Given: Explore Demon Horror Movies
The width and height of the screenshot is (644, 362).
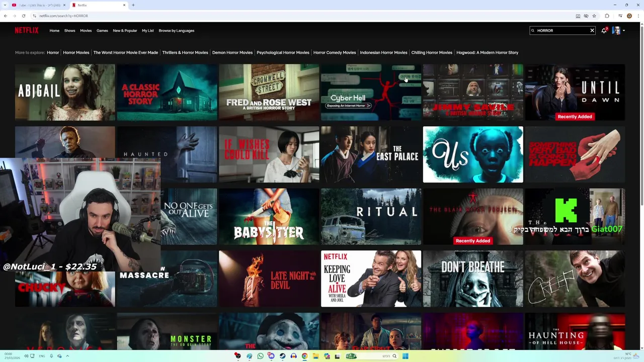Looking at the screenshot, I should pyautogui.click(x=232, y=52).
